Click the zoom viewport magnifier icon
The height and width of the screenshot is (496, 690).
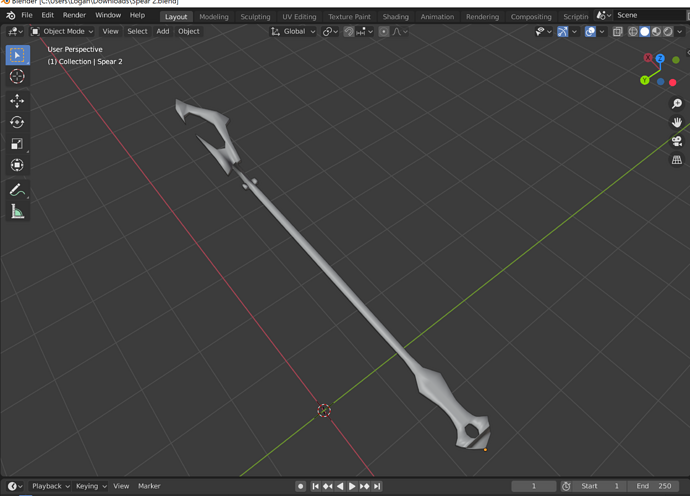coord(677,104)
